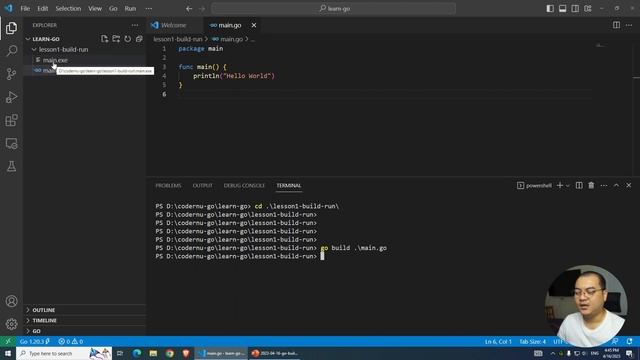Toggle the primary side bar layout
640x360 pixels.
[550, 8]
